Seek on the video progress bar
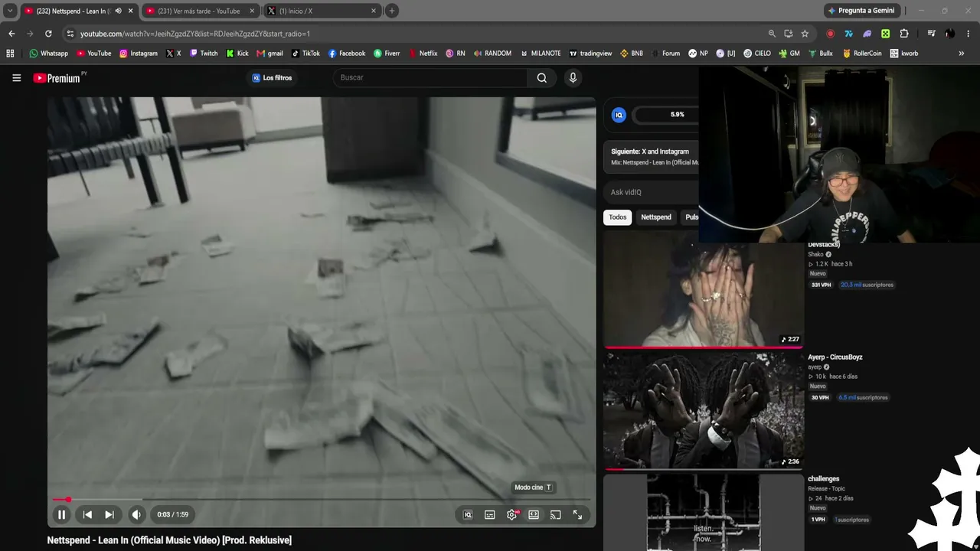Image resolution: width=980 pixels, height=551 pixels. click(322, 500)
